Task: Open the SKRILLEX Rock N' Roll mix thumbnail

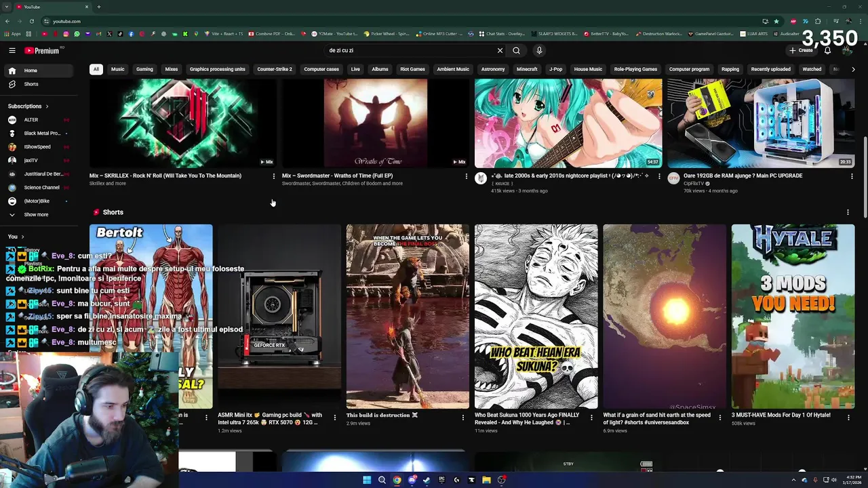Action: coord(183,123)
